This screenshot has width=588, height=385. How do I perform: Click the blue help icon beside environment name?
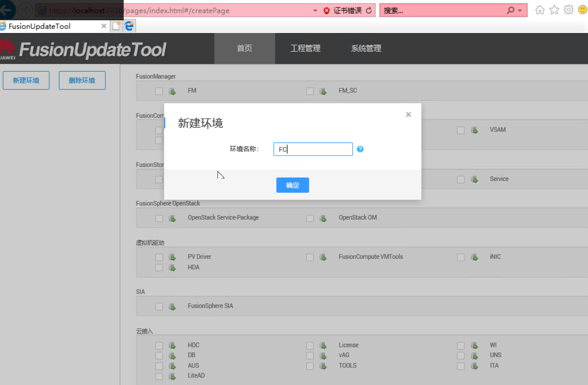[x=360, y=149]
